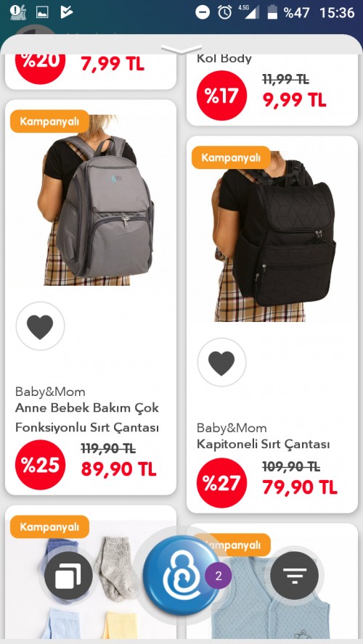
Task: Tap Kampanyalı tag on gray backpack
Action: (x=49, y=121)
